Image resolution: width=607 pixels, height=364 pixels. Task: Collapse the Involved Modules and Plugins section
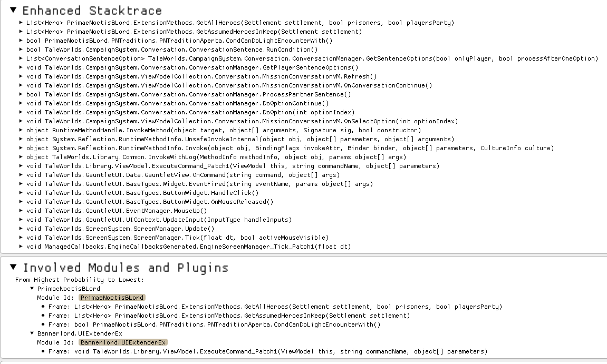(x=13, y=267)
